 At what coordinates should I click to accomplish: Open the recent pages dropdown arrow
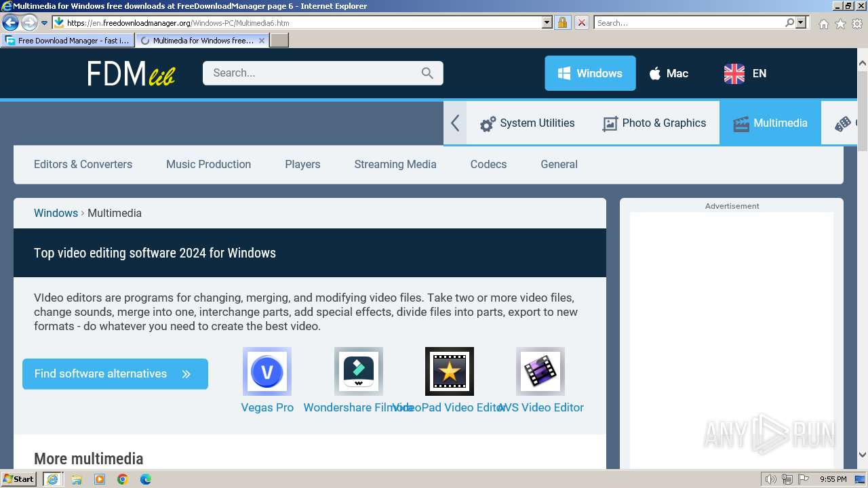pyautogui.click(x=44, y=23)
